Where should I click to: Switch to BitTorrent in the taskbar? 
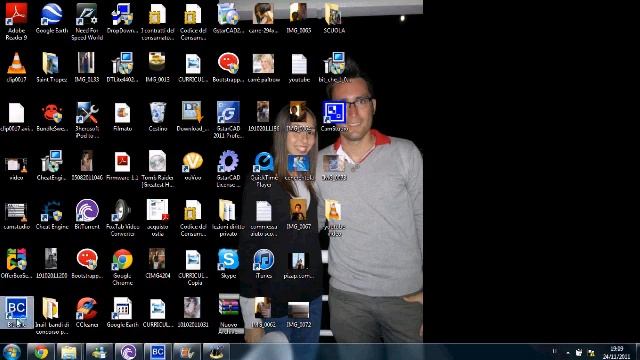pos(128,352)
